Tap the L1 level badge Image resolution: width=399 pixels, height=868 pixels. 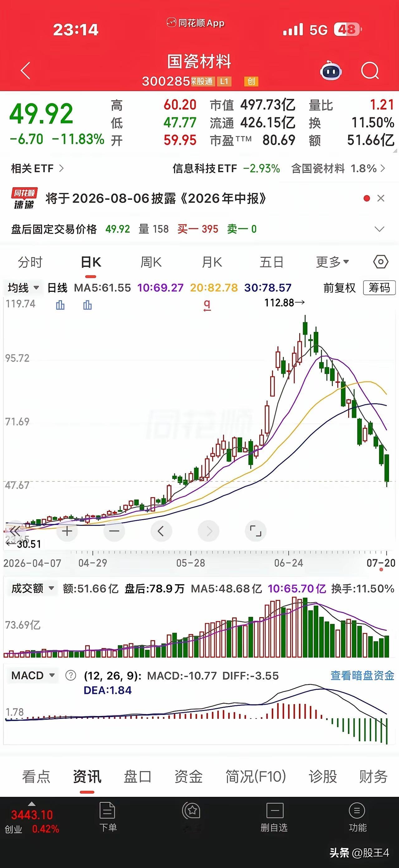(224, 81)
